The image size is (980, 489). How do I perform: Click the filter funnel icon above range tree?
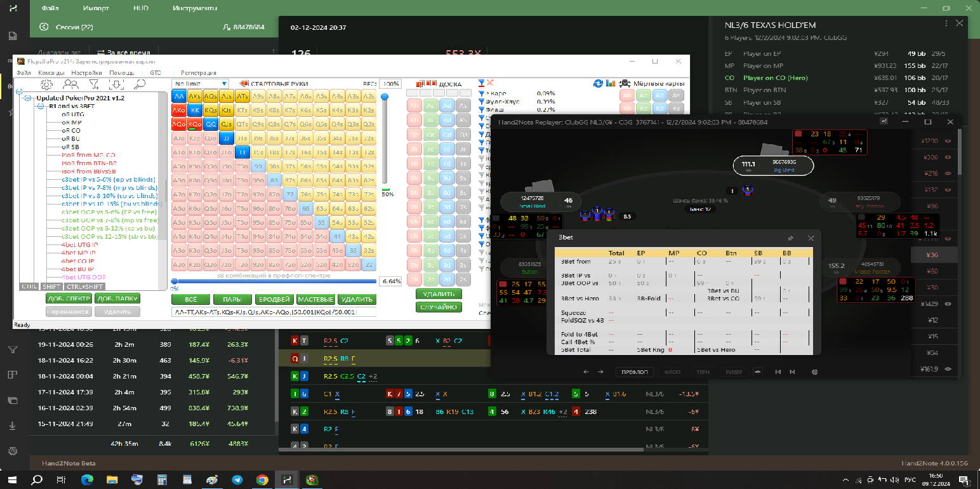[93, 84]
